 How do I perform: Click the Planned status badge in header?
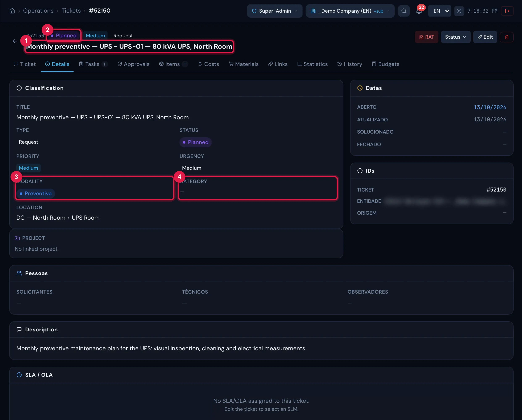[x=64, y=35]
